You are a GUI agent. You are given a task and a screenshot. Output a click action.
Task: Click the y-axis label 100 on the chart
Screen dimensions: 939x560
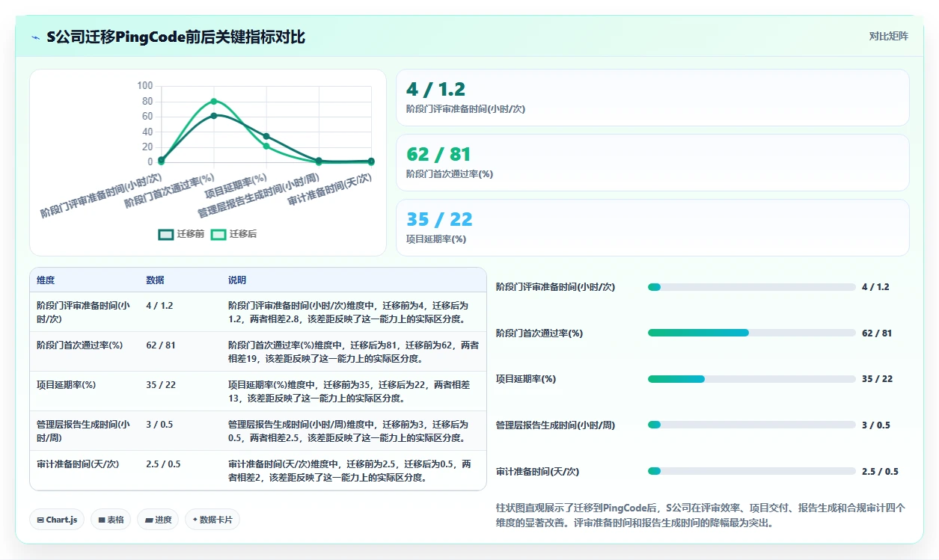coord(145,86)
